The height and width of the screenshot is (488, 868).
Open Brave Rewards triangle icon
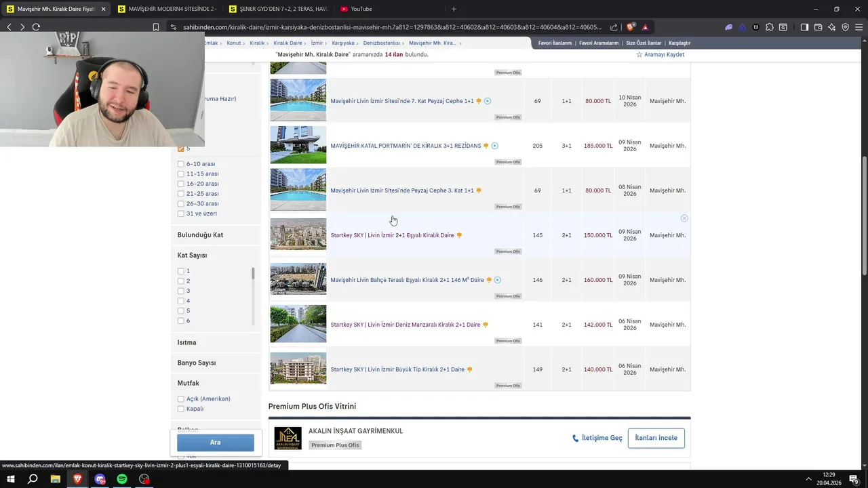[x=645, y=27]
